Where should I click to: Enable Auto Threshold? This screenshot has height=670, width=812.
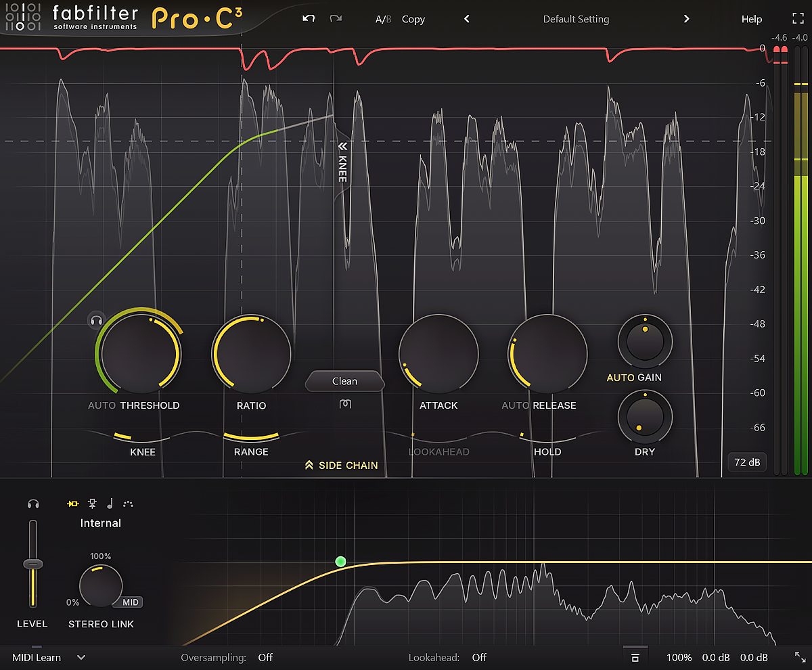(101, 405)
